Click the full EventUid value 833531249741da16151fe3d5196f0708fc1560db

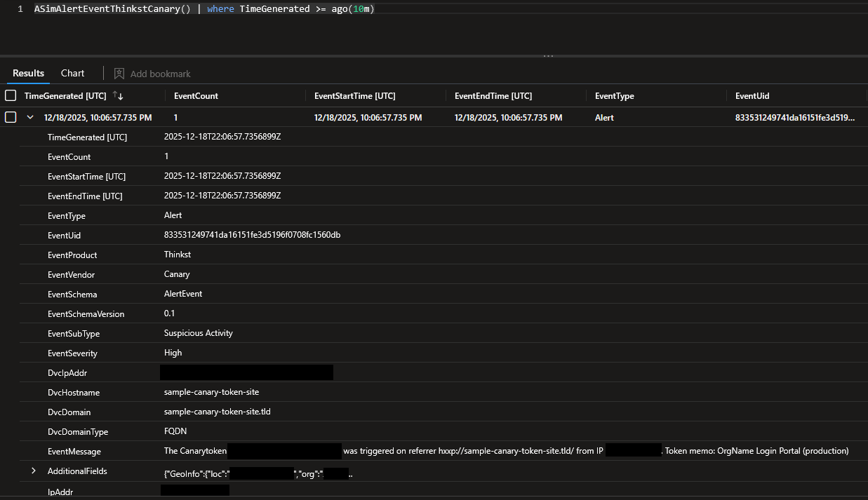tap(253, 235)
